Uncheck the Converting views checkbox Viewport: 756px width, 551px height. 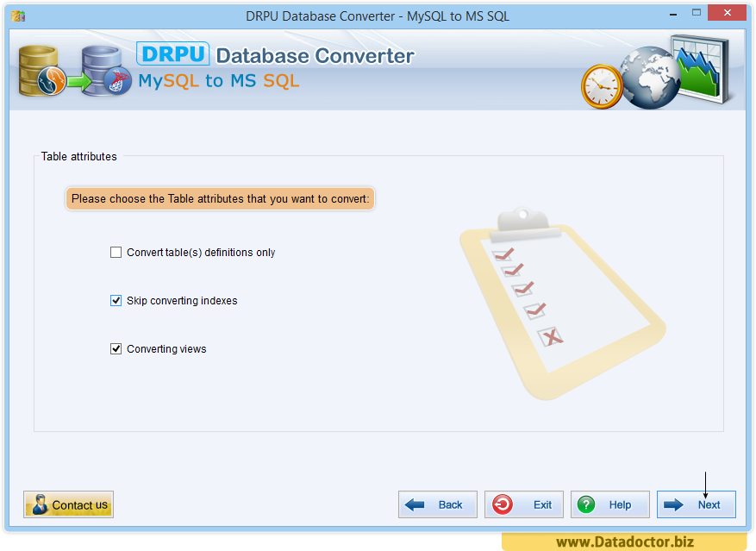[x=116, y=349]
